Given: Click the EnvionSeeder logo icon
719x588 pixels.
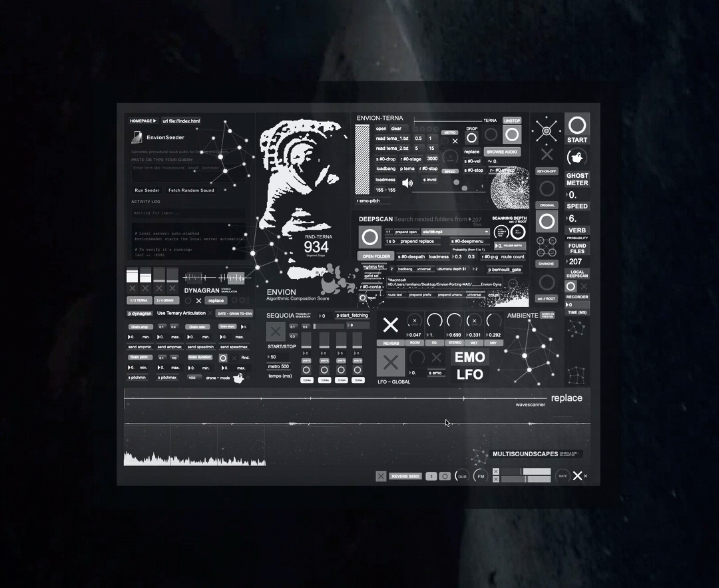Looking at the screenshot, I should click(x=136, y=137).
